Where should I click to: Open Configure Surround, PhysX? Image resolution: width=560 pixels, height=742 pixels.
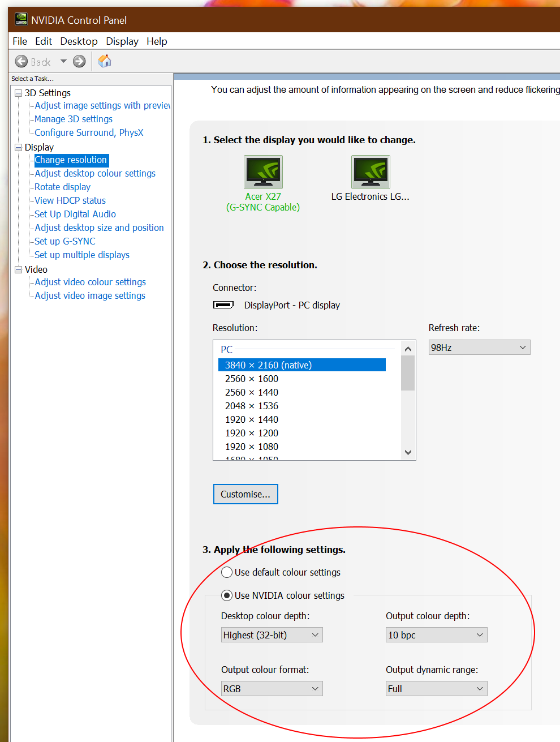click(89, 132)
